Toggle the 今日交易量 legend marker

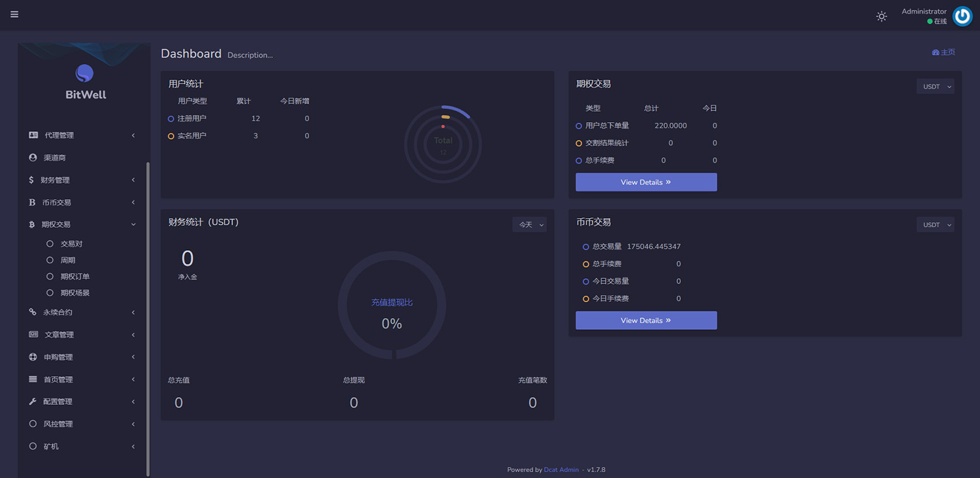pyautogui.click(x=586, y=281)
